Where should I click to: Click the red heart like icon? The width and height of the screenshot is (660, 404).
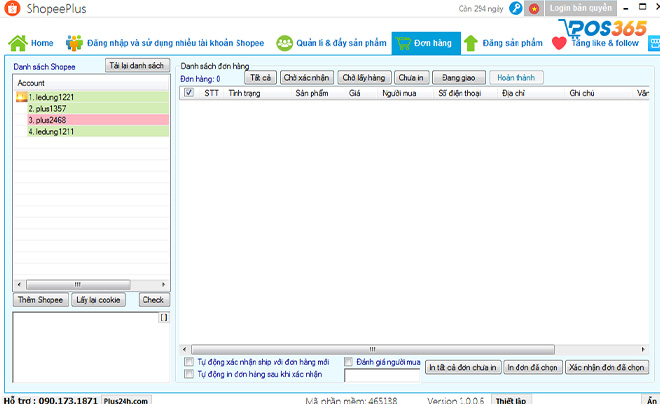[x=559, y=43]
